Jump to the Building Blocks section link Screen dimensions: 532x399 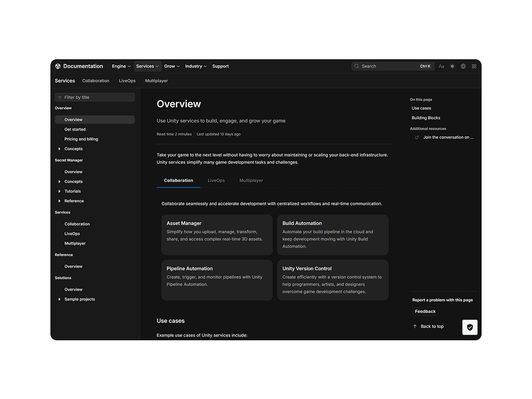pyautogui.click(x=426, y=118)
